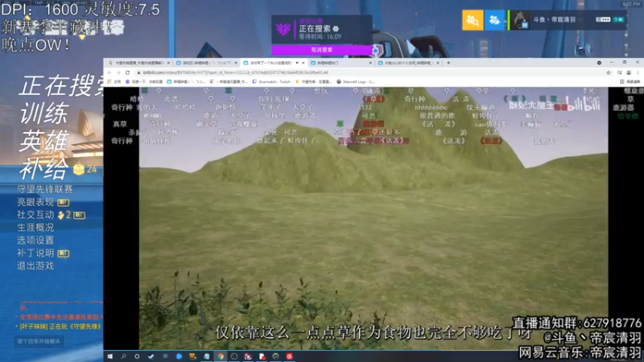Open the red NetEase Music taskbar icon
This screenshot has width=644, height=362.
[x=290, y=356]
